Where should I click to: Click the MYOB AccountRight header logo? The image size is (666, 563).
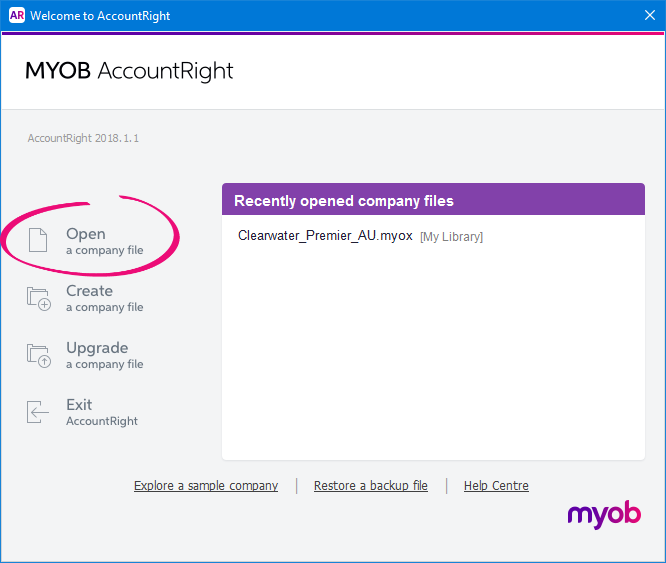129,71
